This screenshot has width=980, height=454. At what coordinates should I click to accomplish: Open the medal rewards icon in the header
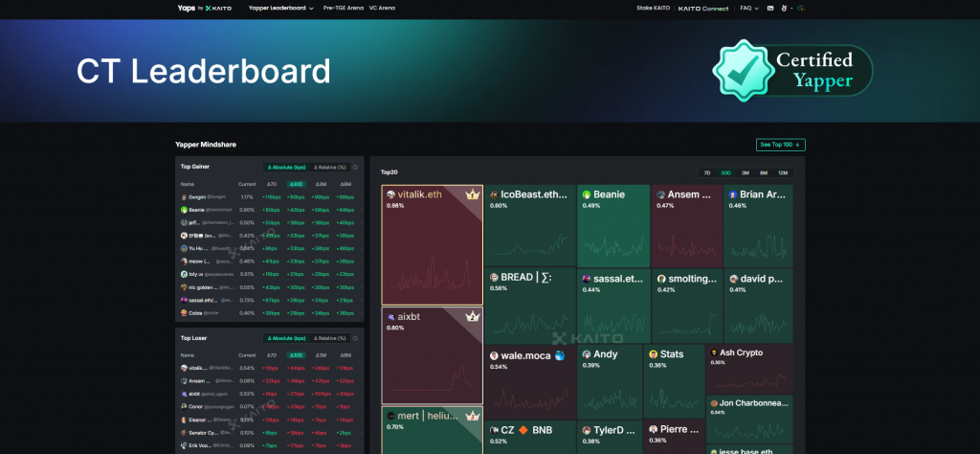click(x=785, y=8)
